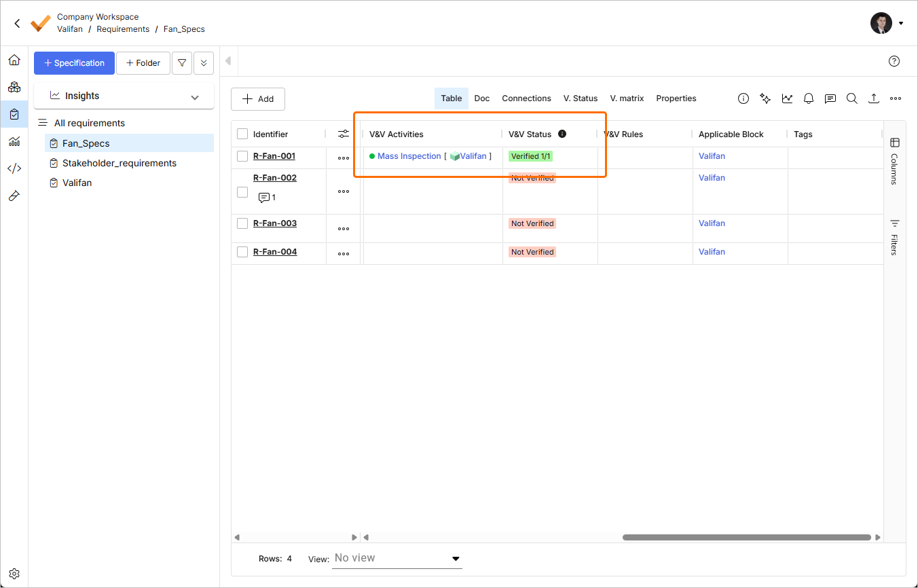Click the V&V Status info icon
This screenshot has width=918, height=588.
(x=562, y=134)
